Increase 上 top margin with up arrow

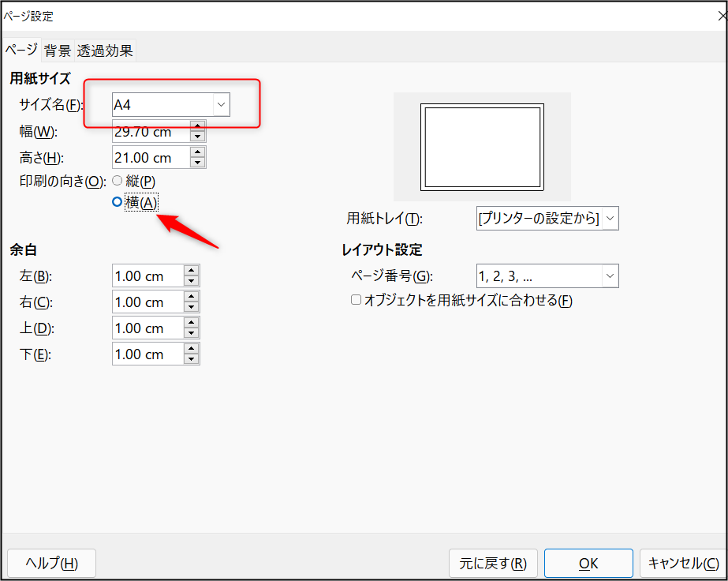pos(192,323)
